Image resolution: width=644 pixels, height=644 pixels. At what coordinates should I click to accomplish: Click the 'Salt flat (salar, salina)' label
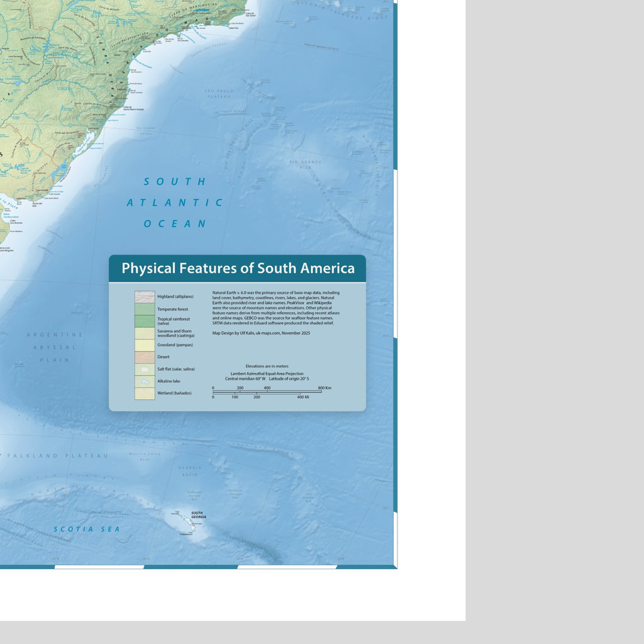point(176,369)
